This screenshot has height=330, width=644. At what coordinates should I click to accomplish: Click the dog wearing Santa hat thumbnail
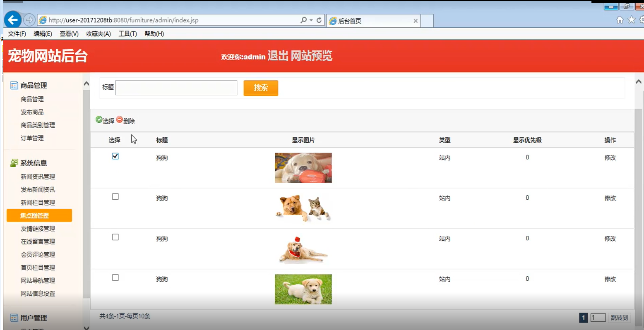coord(303,249)
